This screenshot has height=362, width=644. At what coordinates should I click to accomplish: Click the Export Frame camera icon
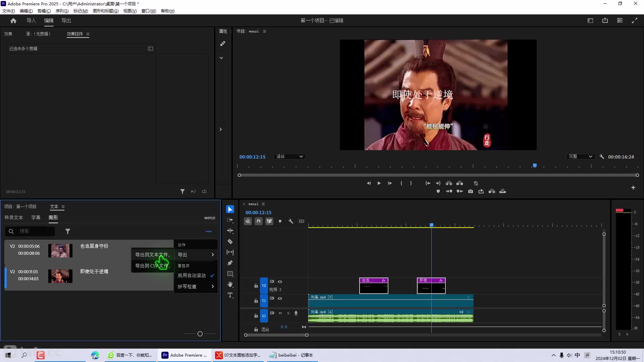point(471,191)
